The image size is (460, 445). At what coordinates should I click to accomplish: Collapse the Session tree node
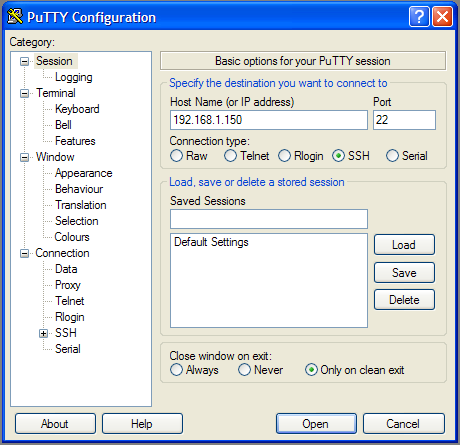(x=24, y=61)
